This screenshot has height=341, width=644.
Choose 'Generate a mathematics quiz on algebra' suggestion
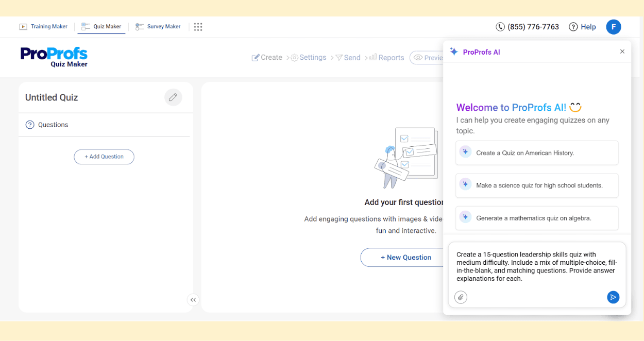[x=536, y=218]
